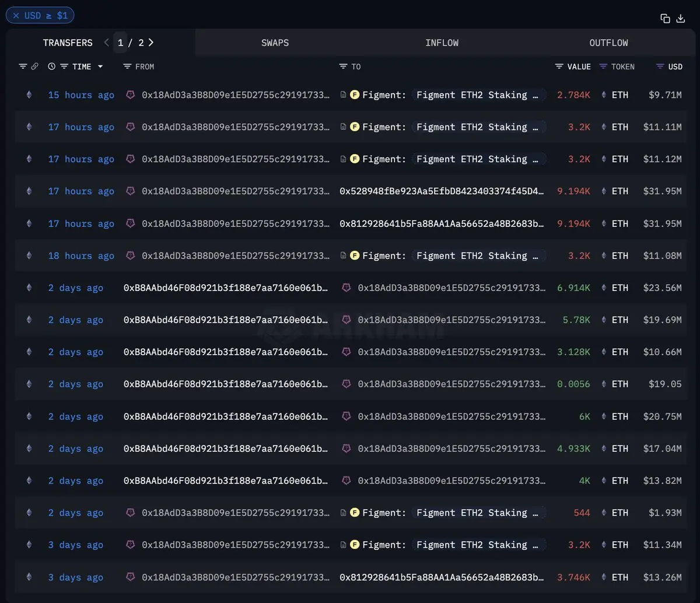Go to previous transfers page
Image resolution: width=700 pixels, height=603 pixels.
(106, 43)
